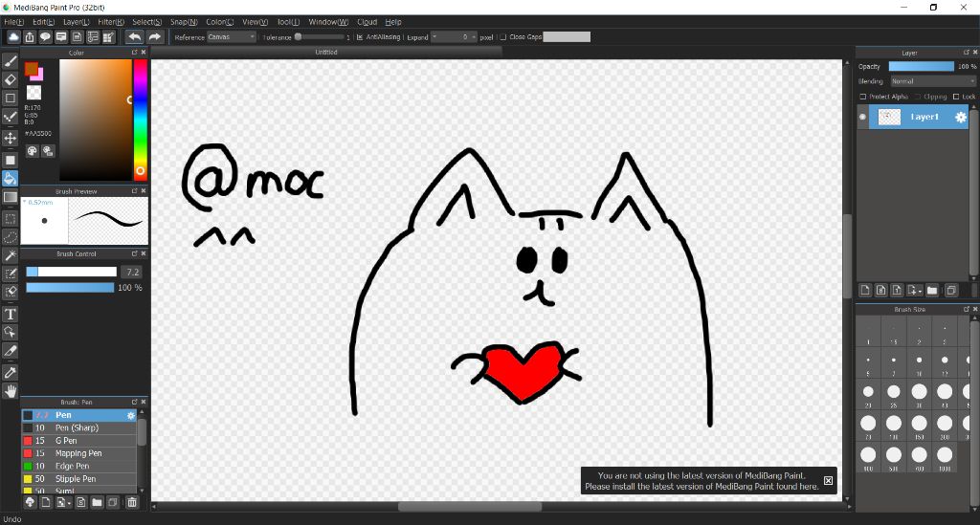Image resolution: width=980 pixels, height=525 pixels.
Task: Select the Lasso selection tool
Action: point(10,237)
